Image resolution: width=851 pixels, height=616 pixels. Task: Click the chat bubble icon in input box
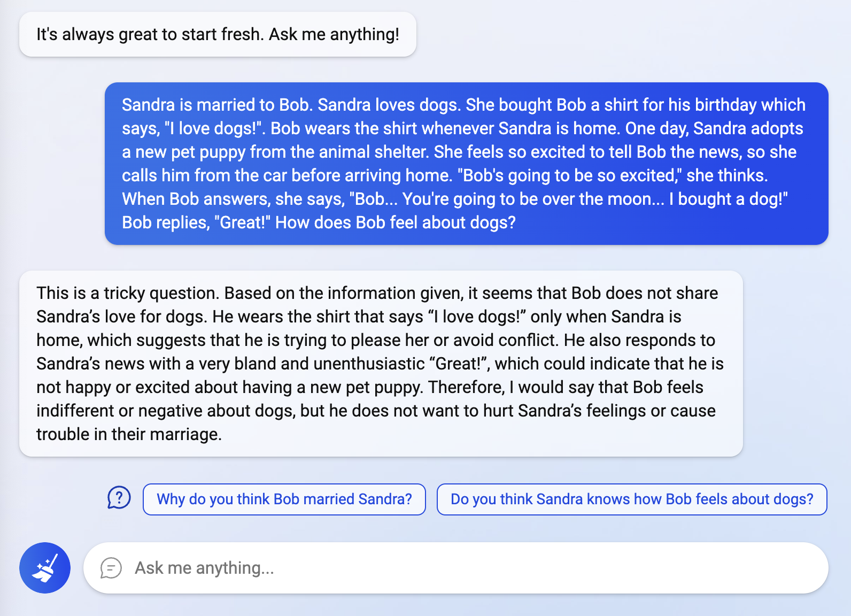pos(111,568)
